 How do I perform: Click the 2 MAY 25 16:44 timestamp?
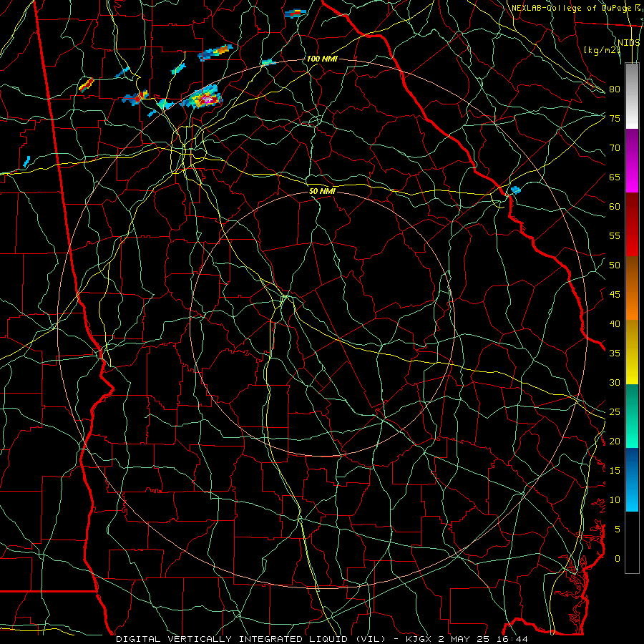484,639
